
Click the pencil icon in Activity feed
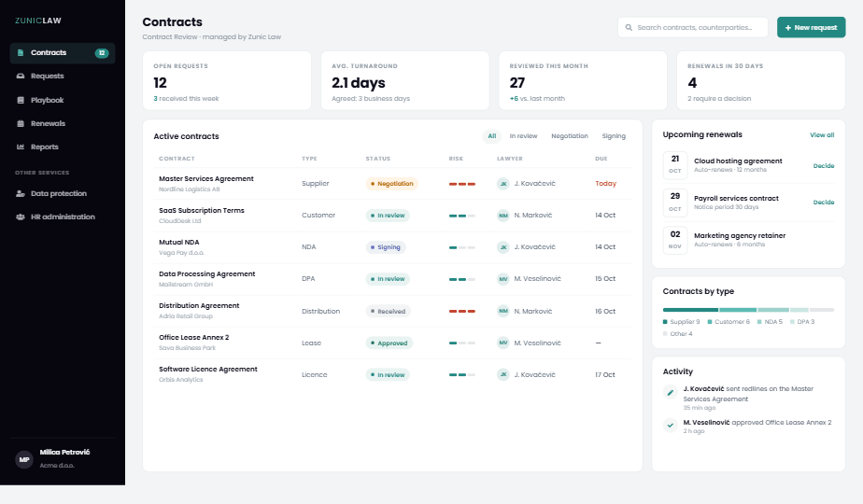[670, 393]
